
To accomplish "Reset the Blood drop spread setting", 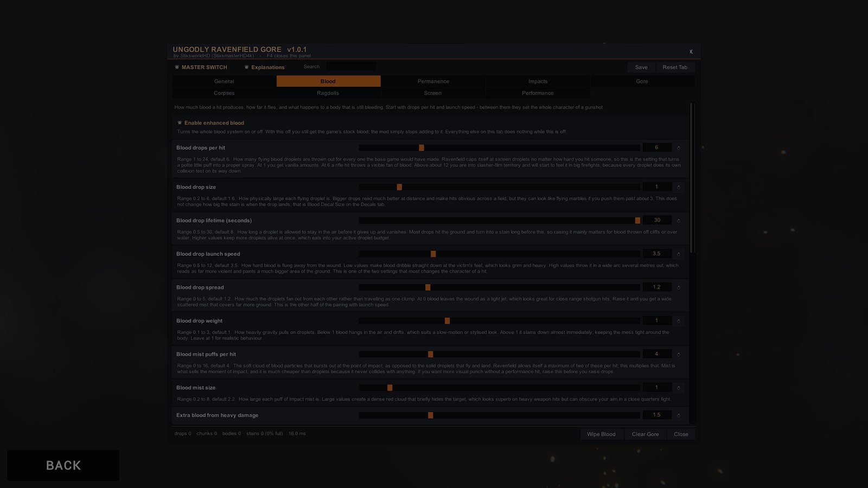I will tap(678, 287).
